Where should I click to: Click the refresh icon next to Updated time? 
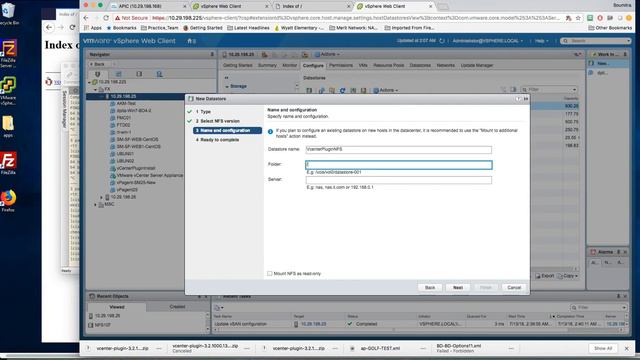tap(442, 41)
